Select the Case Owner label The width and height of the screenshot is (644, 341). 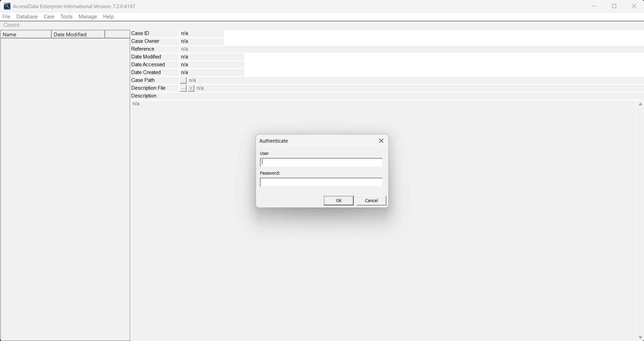(x=145, y=41)
